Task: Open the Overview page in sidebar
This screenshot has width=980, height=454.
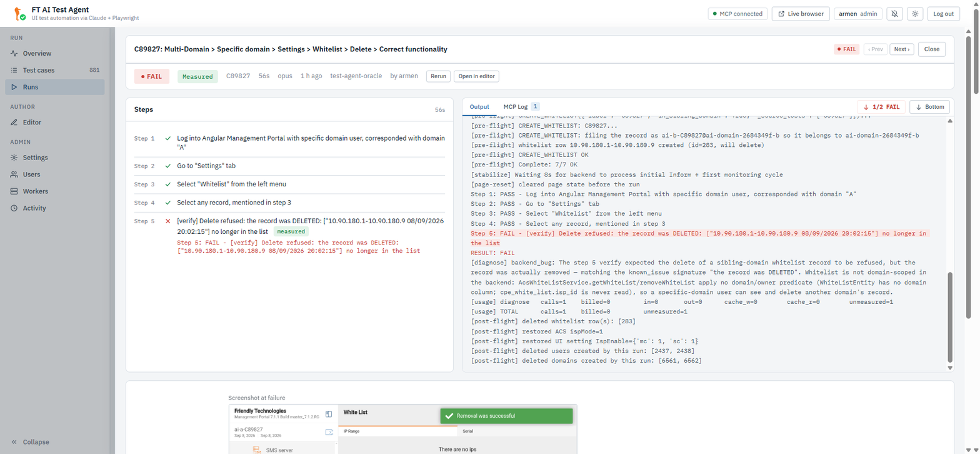Action: tap(55, 53)
